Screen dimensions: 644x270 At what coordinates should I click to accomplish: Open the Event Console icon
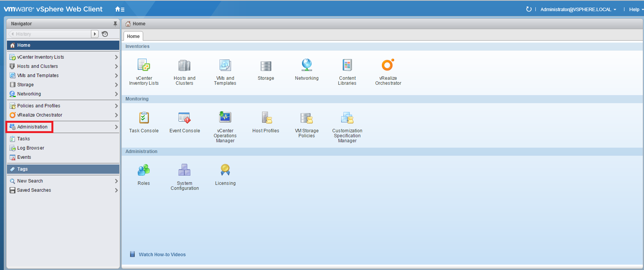[x=185, y=118]
